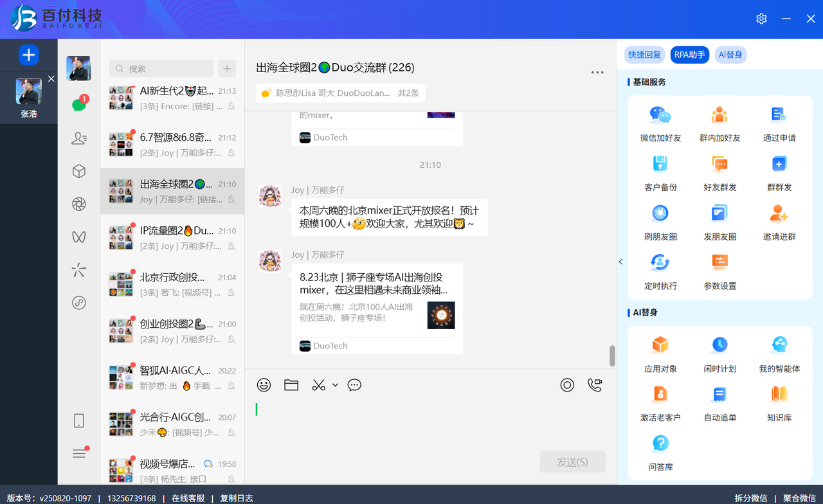
Task: Collapse the right panel with the chevron
Action: (x=620, y=262)
